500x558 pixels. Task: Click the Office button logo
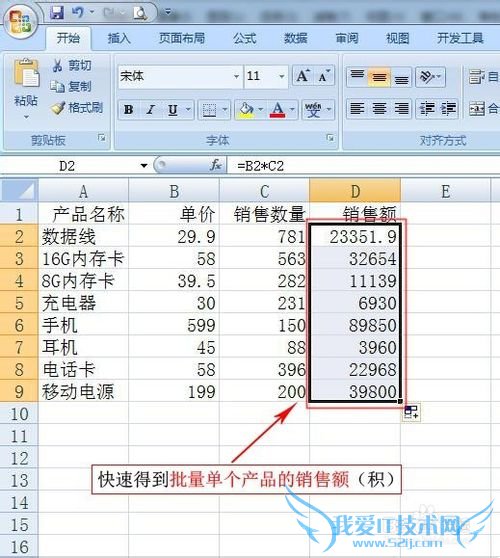pos(20,21)
